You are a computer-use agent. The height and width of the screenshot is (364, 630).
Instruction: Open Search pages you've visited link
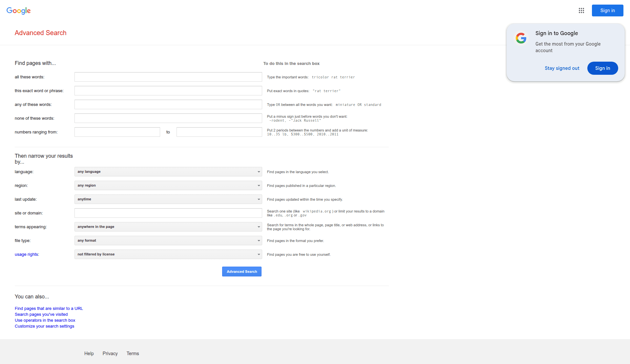pyautogui.click(x=41, y=314)
